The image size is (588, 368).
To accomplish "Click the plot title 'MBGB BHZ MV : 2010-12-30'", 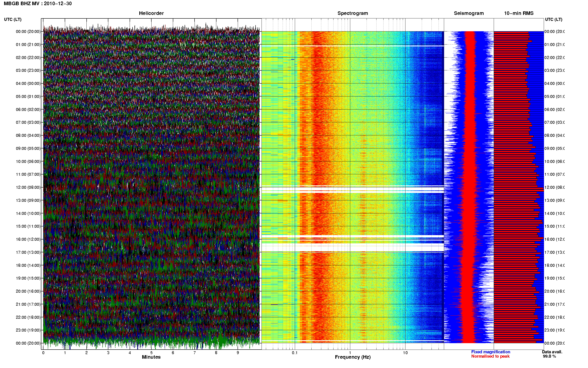I will pos(38,4).
